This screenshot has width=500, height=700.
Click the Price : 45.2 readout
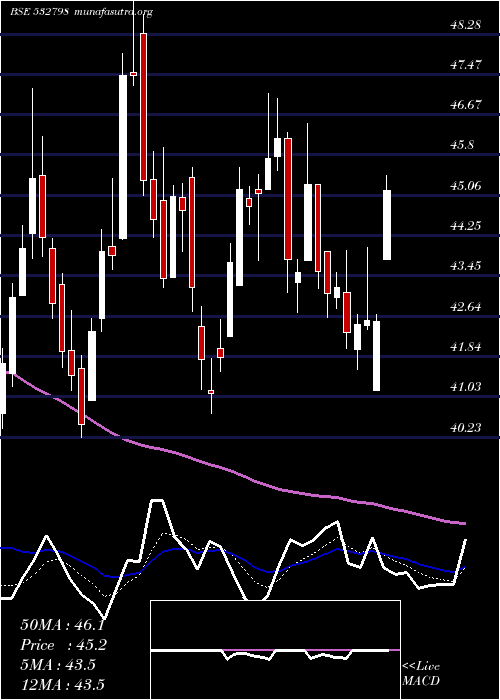click(x=64, y=645)
